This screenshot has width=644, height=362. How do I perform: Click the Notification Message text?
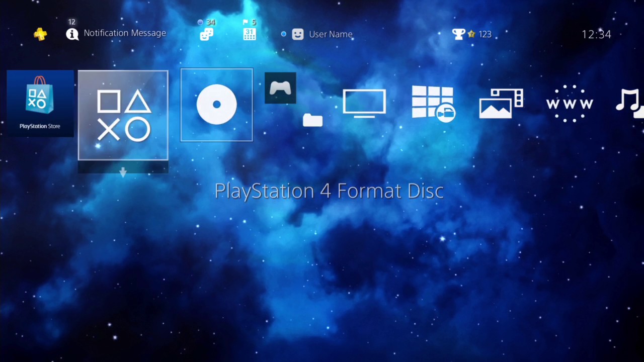[x=125, y=33]
